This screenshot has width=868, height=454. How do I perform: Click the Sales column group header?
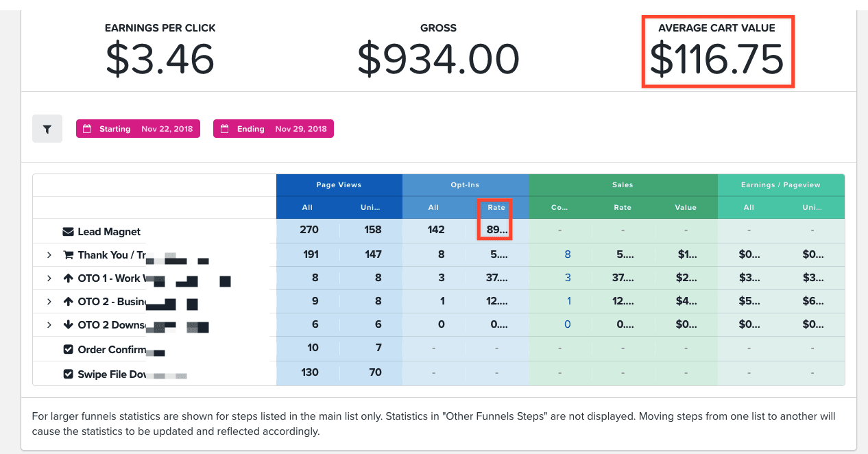coord(623,185)
